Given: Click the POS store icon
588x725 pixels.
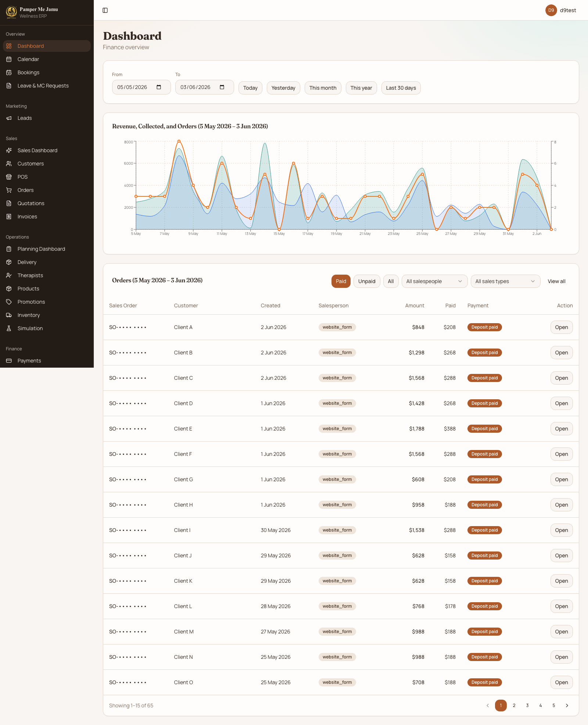Looking at the screenshot, I should (x=9, y=177).
